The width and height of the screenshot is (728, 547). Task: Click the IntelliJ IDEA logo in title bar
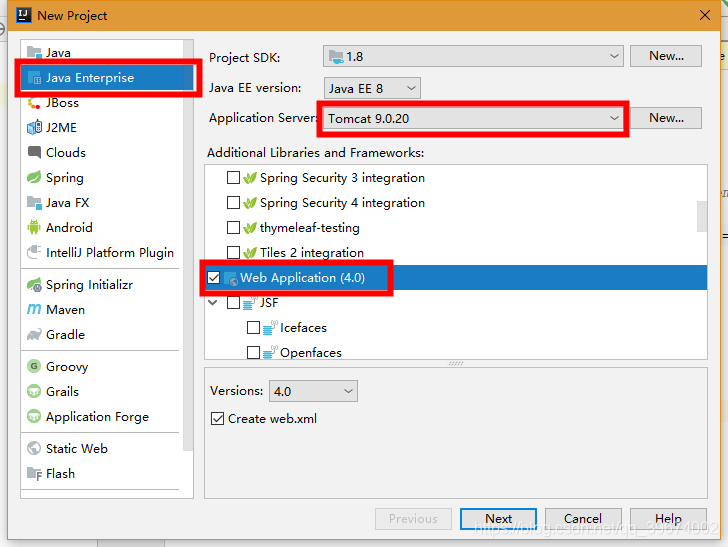pyautogui.click(x=24, y=15)
